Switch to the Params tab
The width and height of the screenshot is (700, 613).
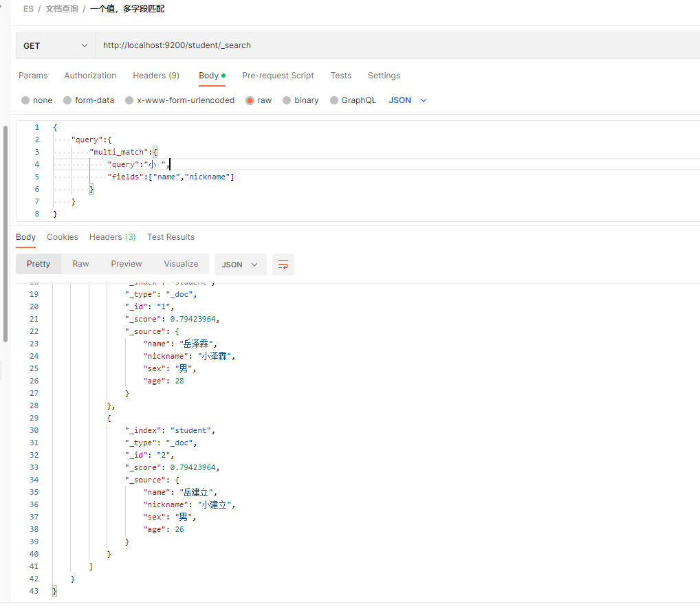point(33,76)
